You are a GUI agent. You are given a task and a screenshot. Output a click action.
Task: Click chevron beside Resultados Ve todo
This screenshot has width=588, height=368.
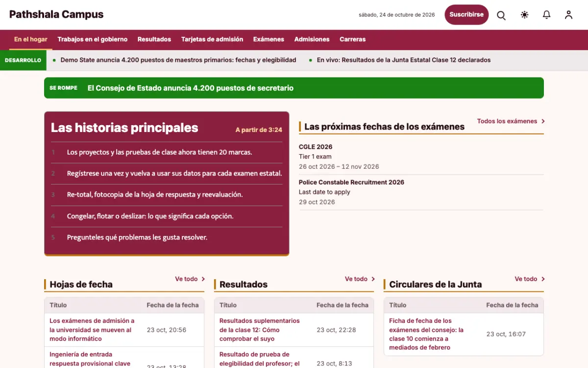(373, 279)
